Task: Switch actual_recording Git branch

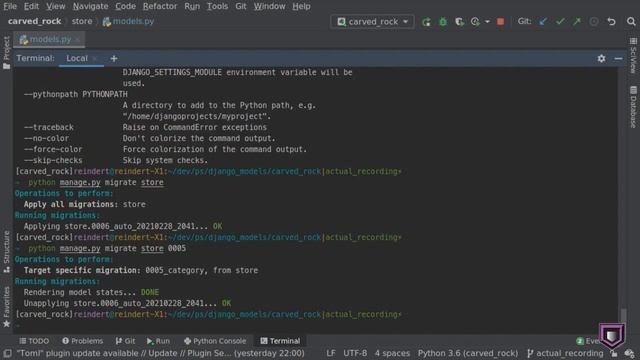Action: 565,353
